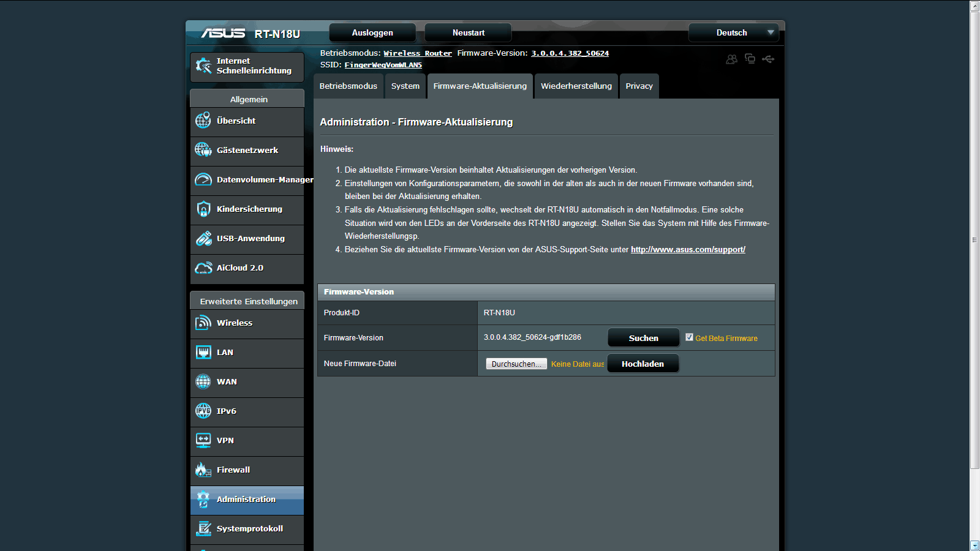Click the IPv6 globe icon

point(203,411)
